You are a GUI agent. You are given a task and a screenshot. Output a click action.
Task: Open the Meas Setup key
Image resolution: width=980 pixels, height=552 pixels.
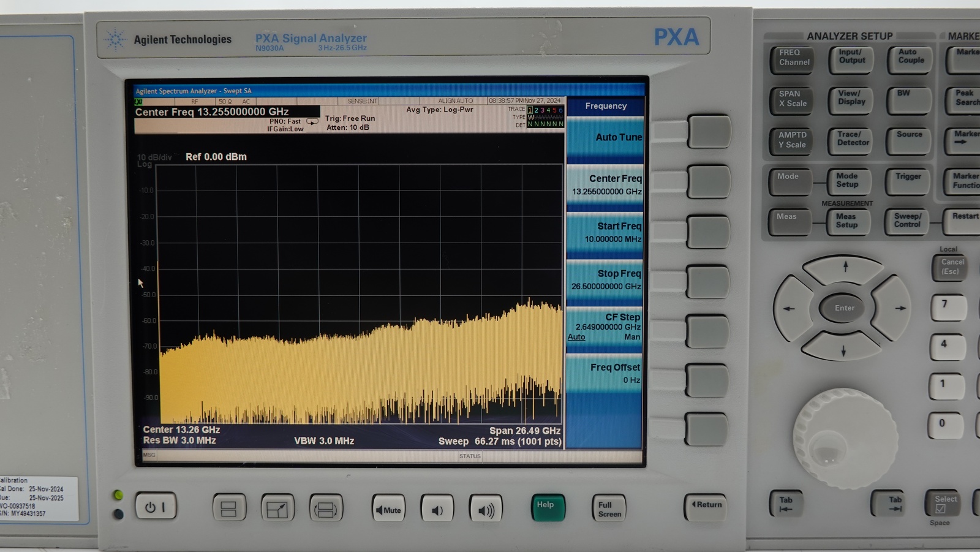point(848,222)
